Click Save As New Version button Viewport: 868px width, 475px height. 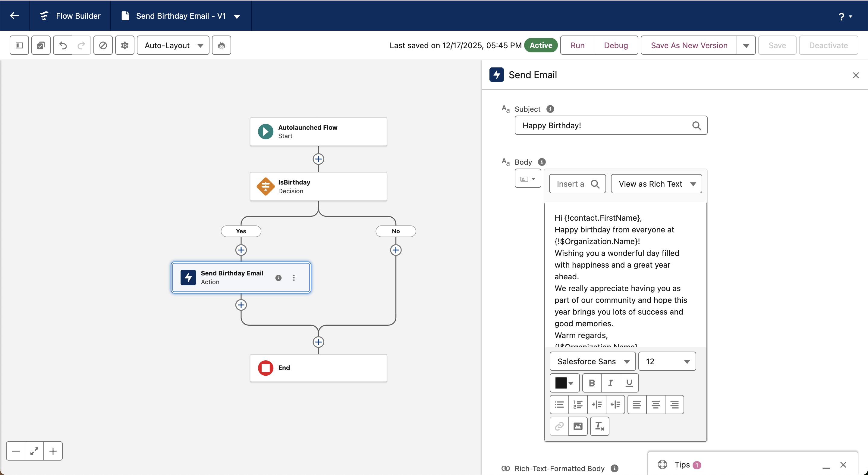(x=689, y=45)
